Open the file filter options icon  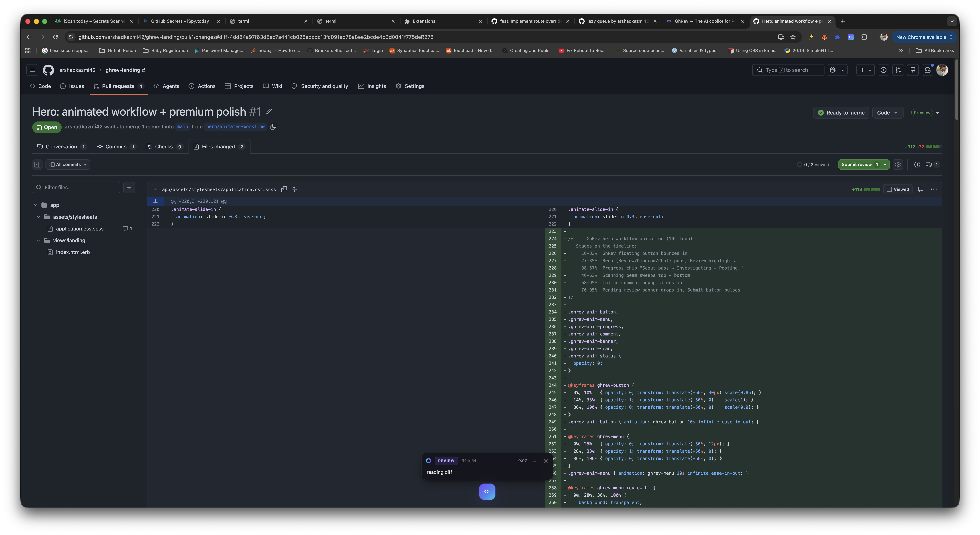pos(129,187)
